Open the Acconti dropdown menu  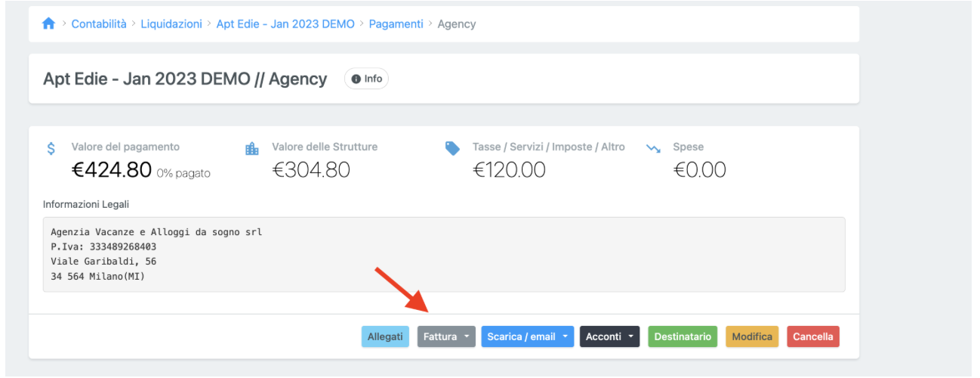(609, 336)
